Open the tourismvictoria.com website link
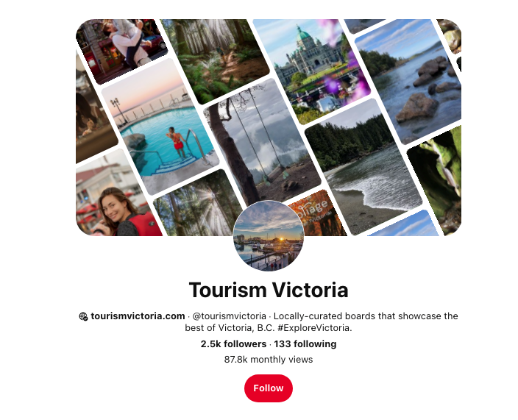 coord(138,316)
